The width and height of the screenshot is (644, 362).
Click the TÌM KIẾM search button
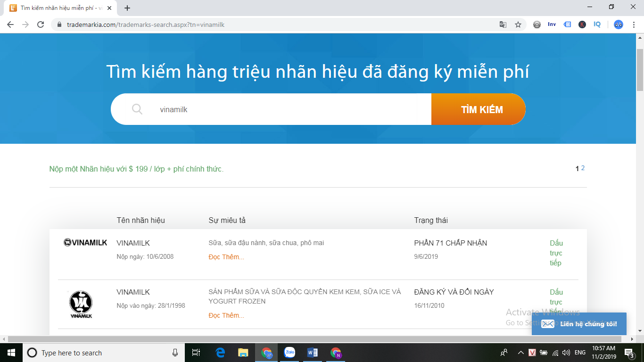pyautogui.click(x=479, y=109)
